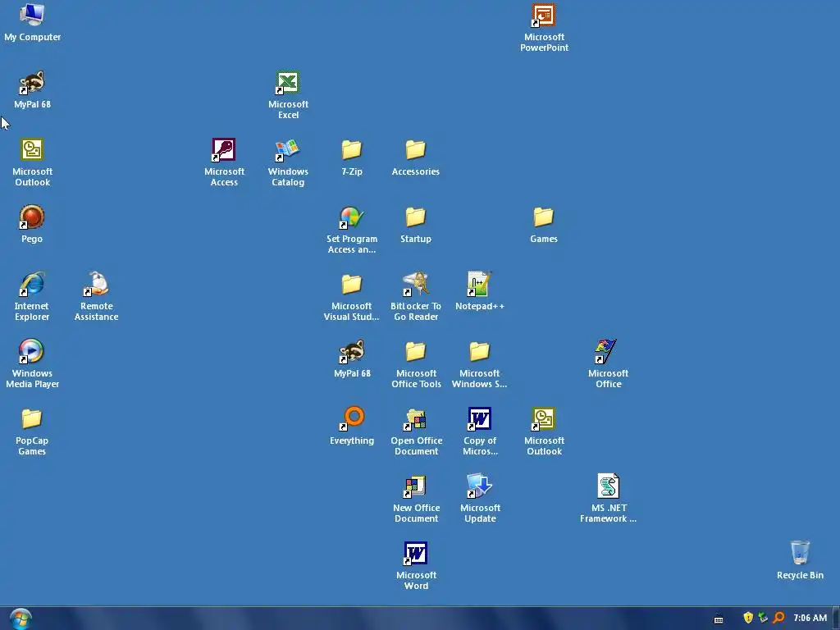Select the 7-Zip folder
The width and height of the screenshot is (840, 630).
[x=352, y=157]
